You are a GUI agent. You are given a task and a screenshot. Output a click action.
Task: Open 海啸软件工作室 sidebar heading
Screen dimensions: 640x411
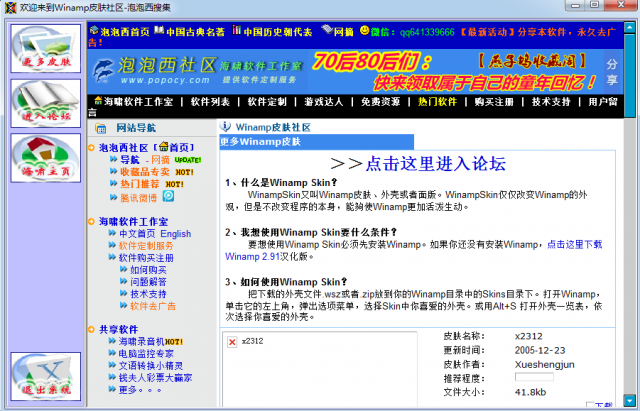133,222
